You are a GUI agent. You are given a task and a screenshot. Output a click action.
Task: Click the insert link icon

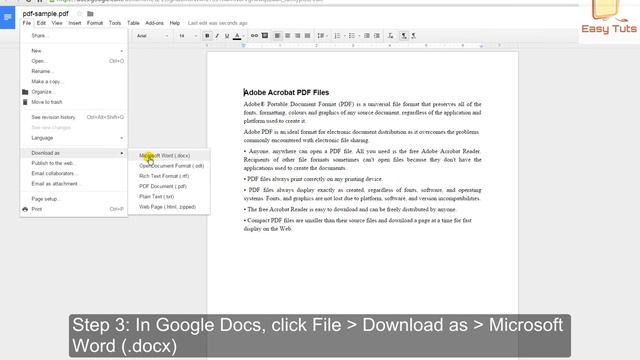(254, 36)
